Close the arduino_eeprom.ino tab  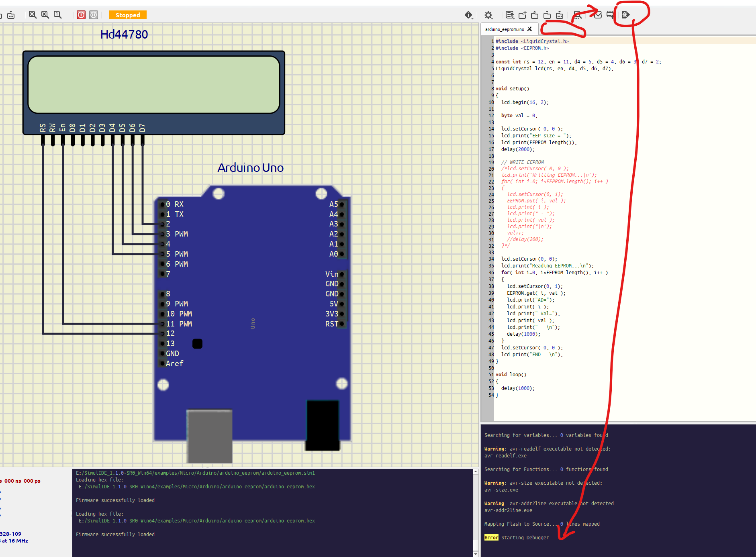[x=529, y=29]
